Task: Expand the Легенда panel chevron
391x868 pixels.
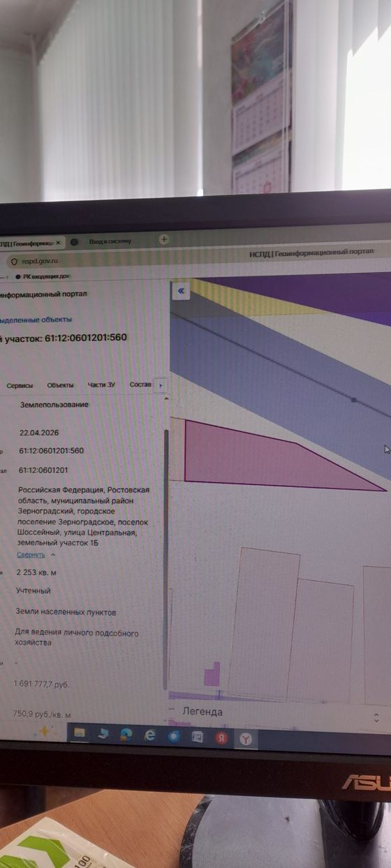Action: click(377, 717)
